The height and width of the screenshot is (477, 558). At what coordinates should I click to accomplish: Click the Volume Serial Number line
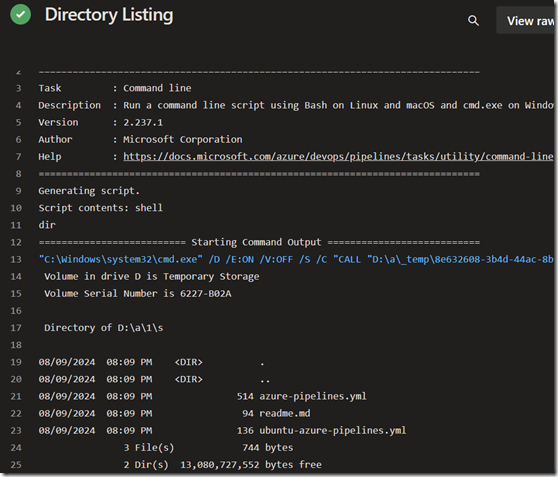138,294
